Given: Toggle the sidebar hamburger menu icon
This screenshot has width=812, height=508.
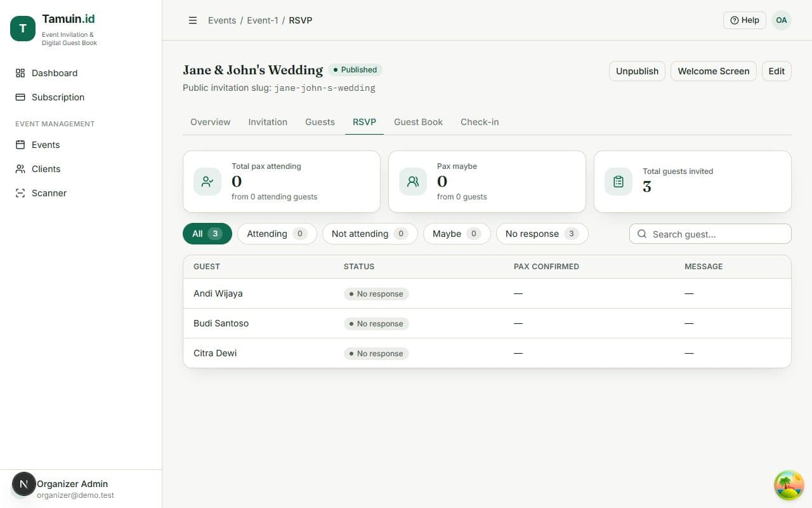Looking at the screenshot, I should coord(193,20).
